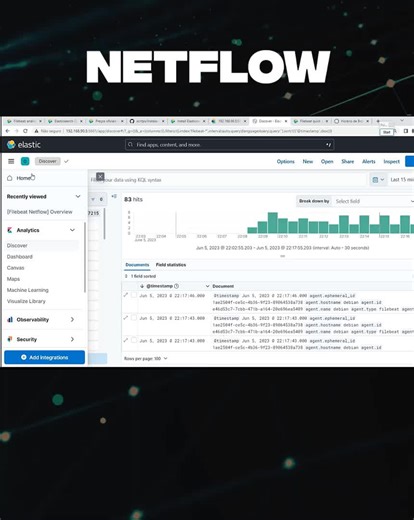Expand third document row with arrows icon

pyautogui.click(x=126, y=340)
